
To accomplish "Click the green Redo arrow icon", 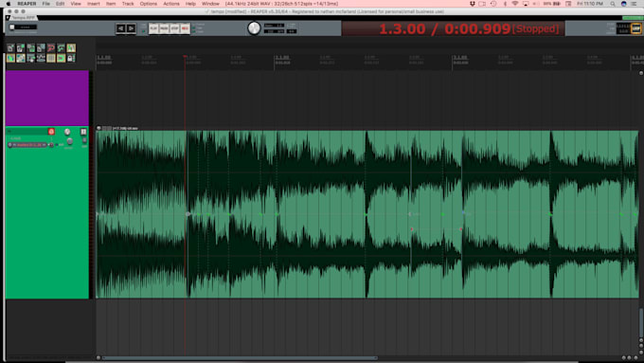I will 61,48.
